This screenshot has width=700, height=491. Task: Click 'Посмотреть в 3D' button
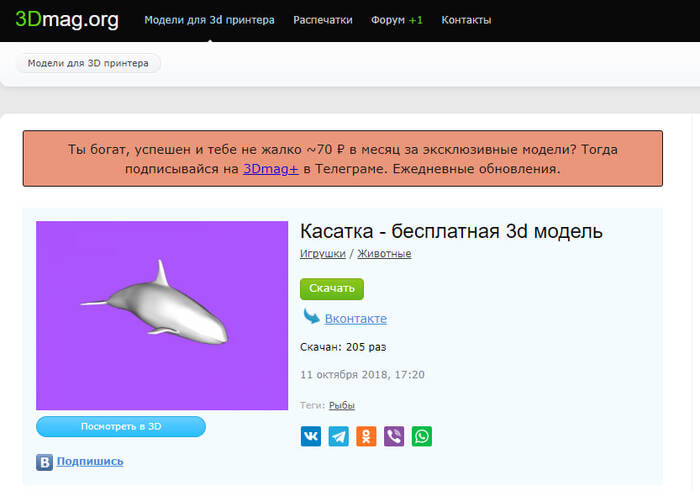pos(121,427)
